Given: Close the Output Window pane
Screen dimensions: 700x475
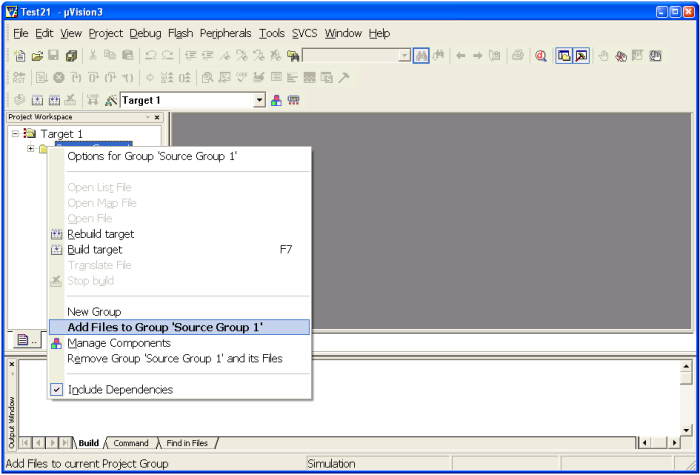Looking at the screenshot, I should click(x=12, y=364).
